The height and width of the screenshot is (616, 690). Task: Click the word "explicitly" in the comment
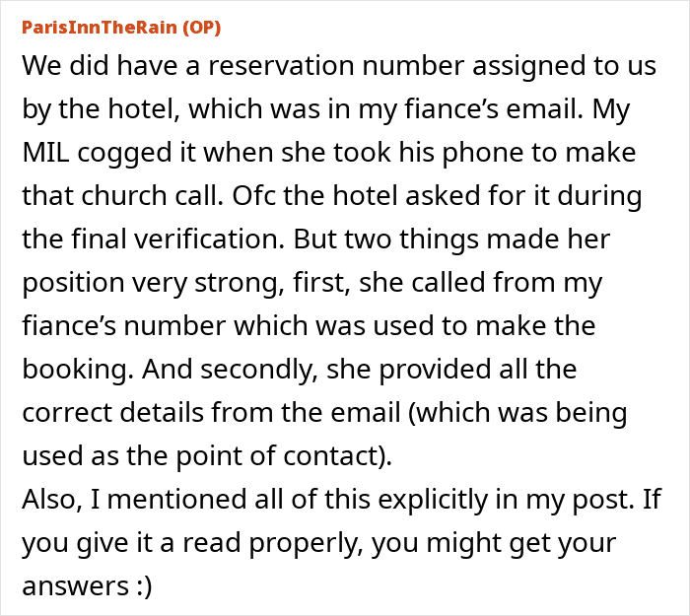(432, 501)
